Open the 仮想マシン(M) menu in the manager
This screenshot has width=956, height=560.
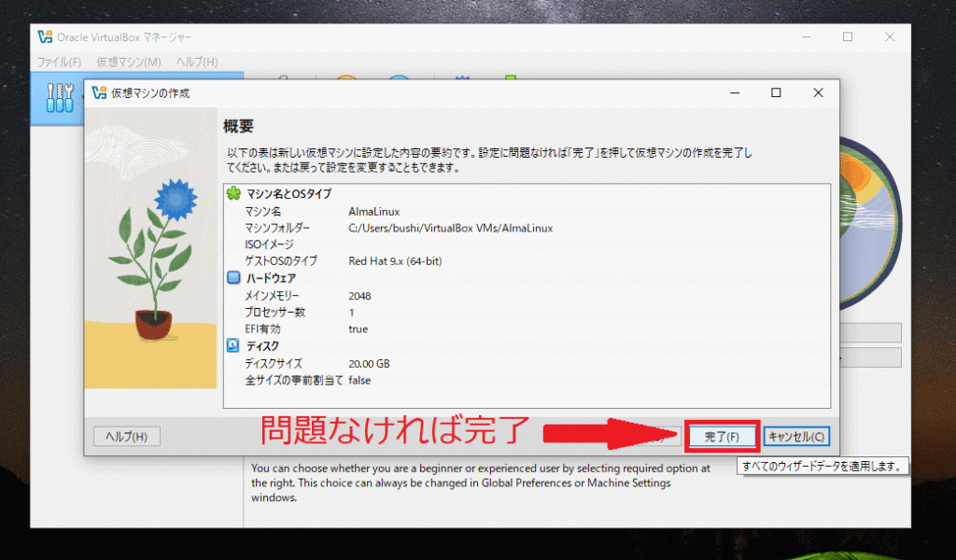pos(129,63)
